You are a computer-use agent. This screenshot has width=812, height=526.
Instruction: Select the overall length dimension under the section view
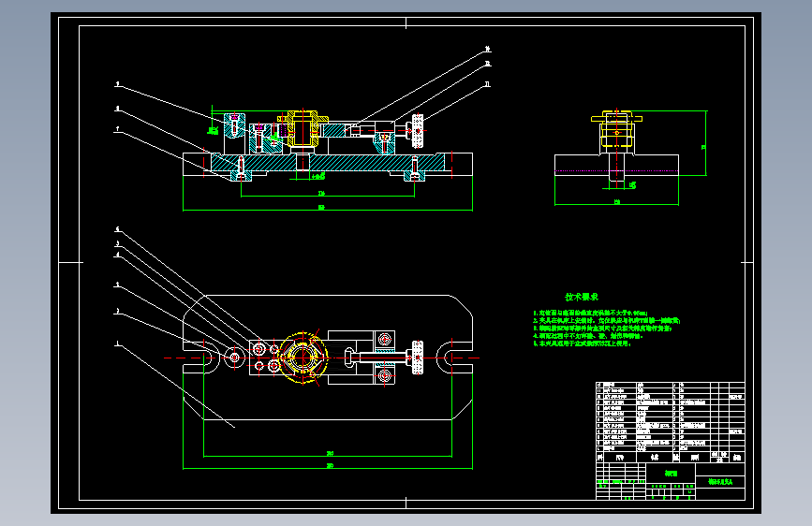(327, 209)
